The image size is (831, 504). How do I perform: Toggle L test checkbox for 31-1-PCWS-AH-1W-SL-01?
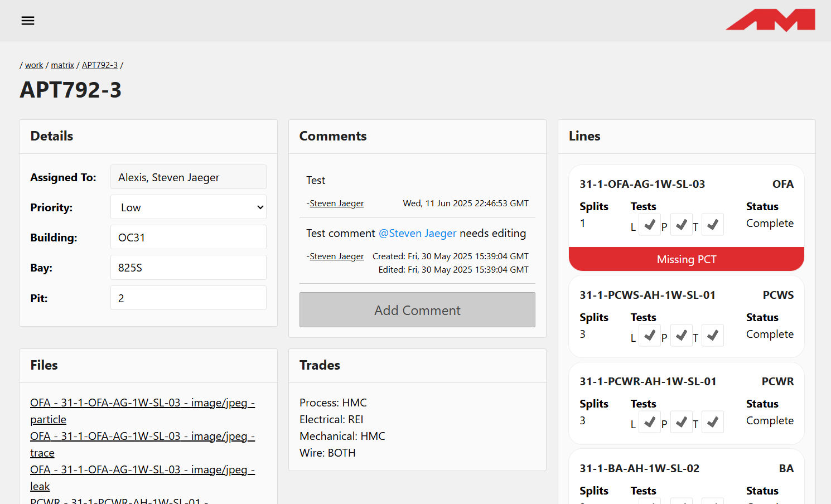pyautogui.click(x=649, y=336)
